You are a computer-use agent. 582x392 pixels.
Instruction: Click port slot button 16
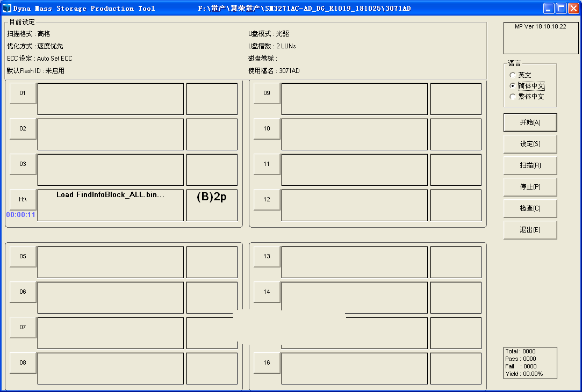pos(267,363)
